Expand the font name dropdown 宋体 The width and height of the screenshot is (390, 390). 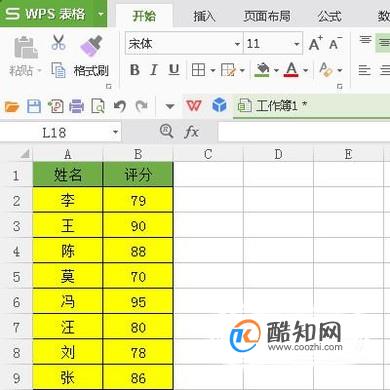[237, 44]
